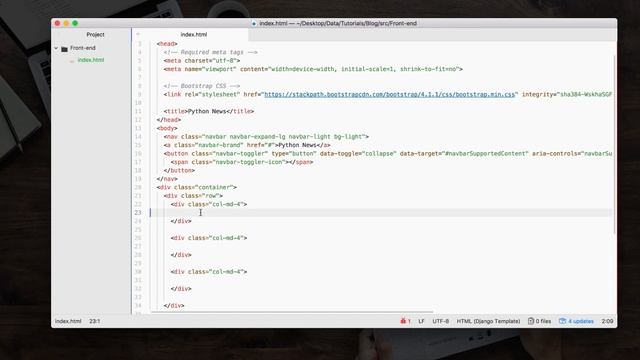Viewport: 640px width, 360px height.
Task: Click the horizontal scrollbar of the editor
Action: (x=292, y=311)
